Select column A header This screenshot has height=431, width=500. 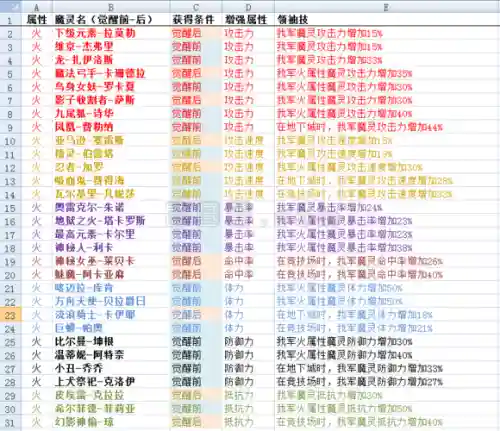tap(37, 7)
